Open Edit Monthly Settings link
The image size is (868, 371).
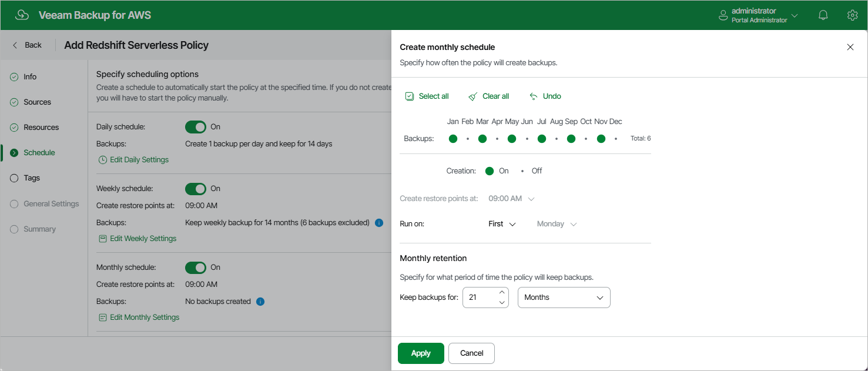coord(139,317)
